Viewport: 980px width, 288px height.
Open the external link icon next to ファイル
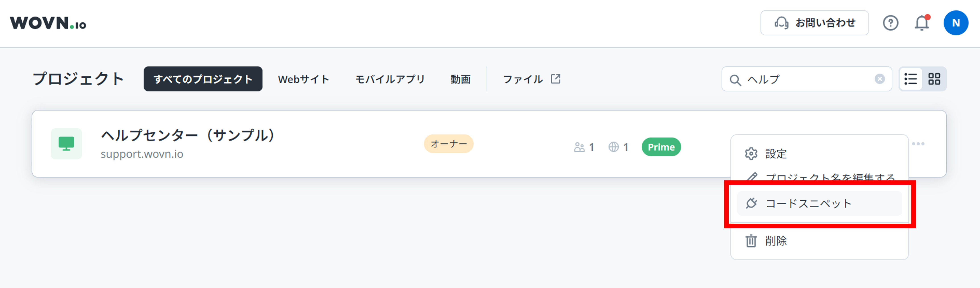pos(556,78)
